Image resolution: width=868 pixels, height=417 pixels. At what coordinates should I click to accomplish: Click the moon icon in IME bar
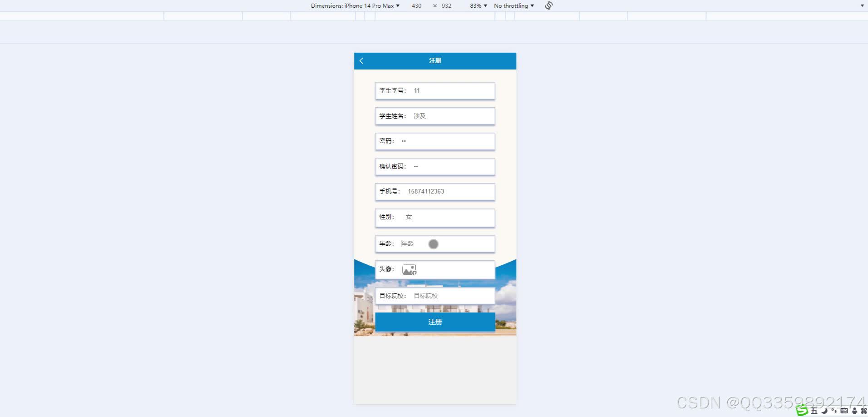pyautogui.click(x=824, y=411)
